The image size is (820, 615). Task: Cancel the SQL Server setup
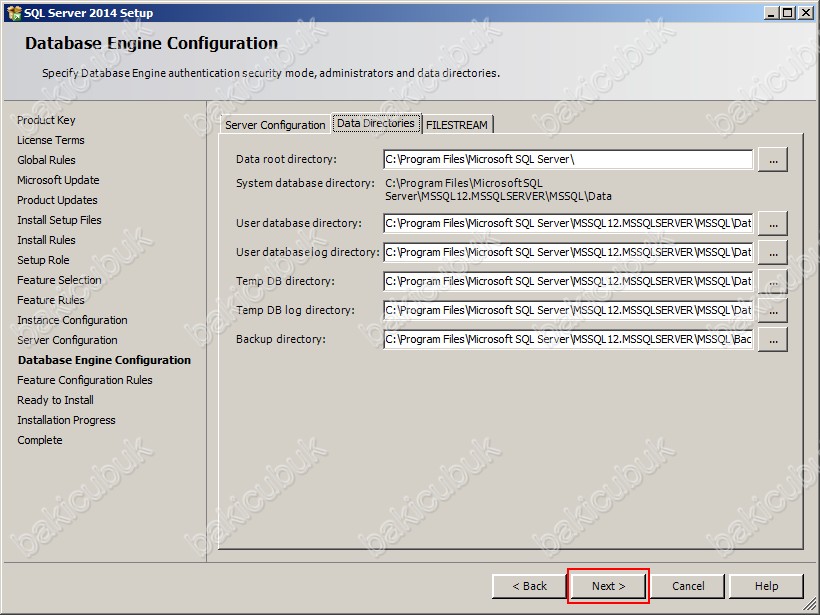click(x=688, y=586)
